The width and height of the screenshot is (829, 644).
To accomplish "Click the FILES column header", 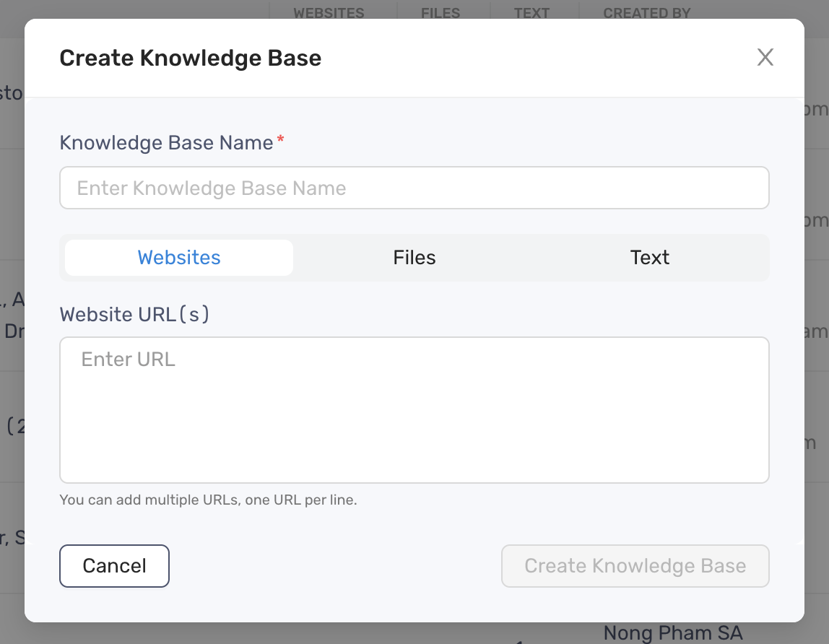I will click(442, 12).
